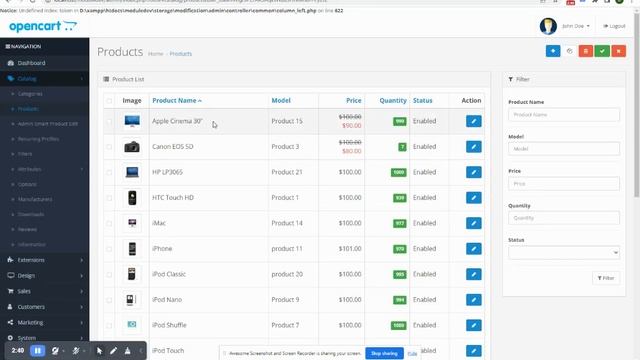Click the Copy product icon in toolbar
Image resolution: width=640 pixels, height=360 pixels.
(x=569, y=51)
